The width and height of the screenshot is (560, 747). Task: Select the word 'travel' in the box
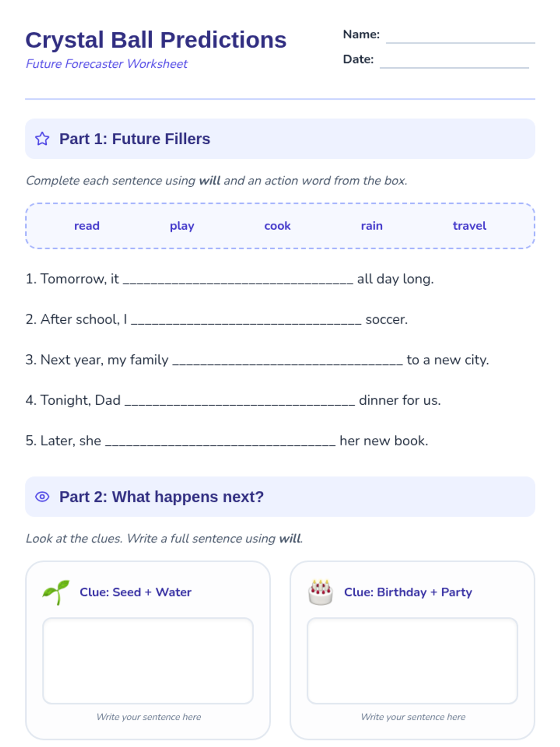pyautogui.click(x=469, y=226)
